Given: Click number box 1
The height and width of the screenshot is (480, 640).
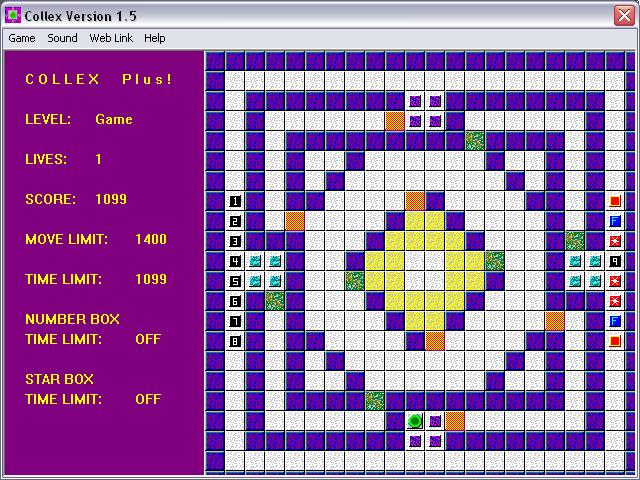Looking at the screenshot, I should tap(235, 201).
